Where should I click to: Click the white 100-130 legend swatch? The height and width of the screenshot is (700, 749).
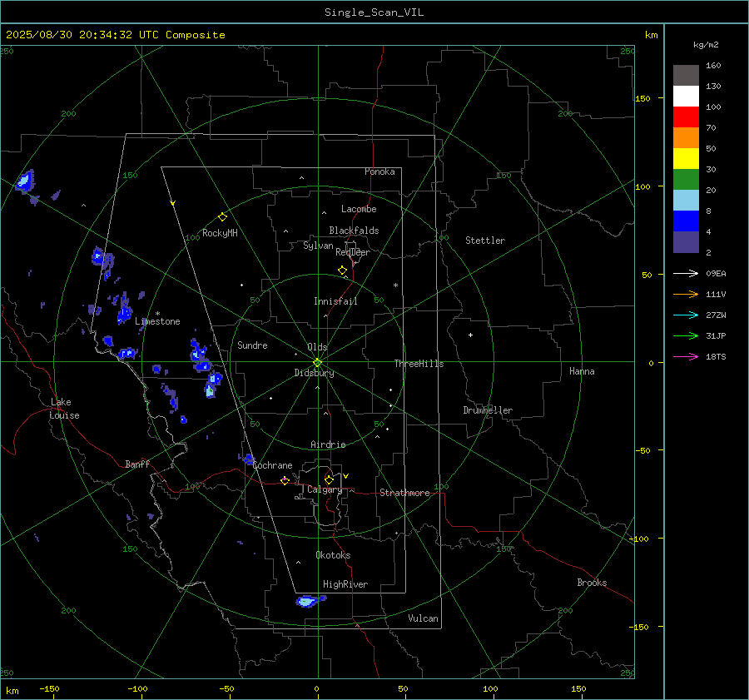(686, 96)
